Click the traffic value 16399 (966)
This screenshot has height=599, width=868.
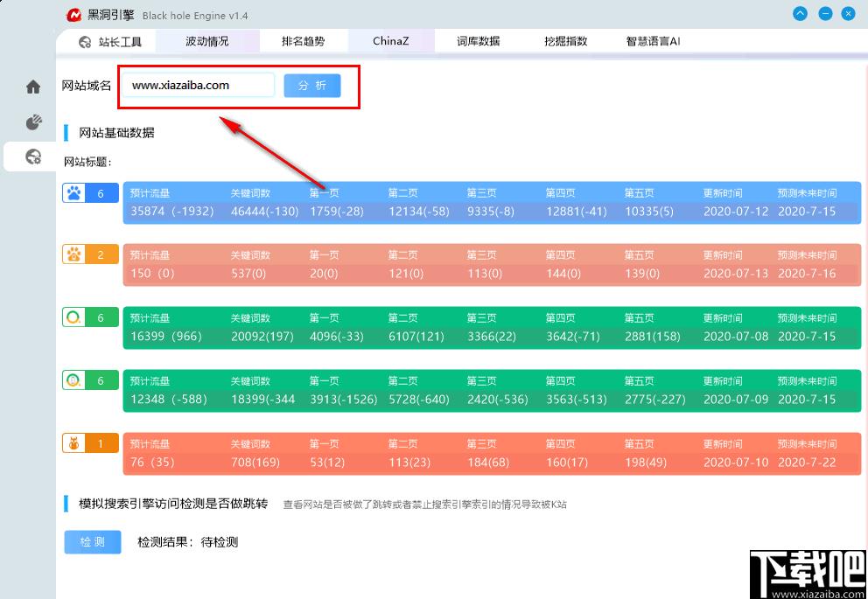coord(166,337)
